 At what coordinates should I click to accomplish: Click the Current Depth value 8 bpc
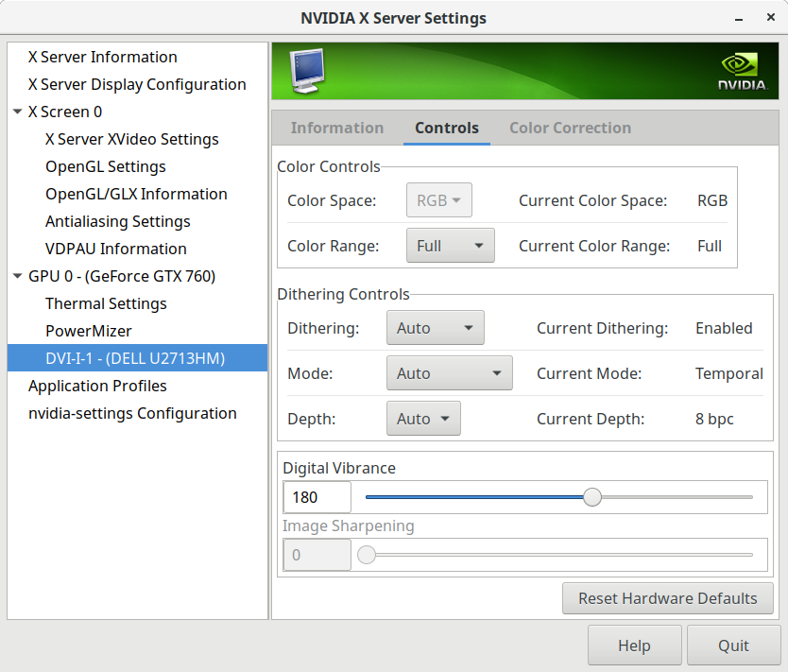(714, 419)
